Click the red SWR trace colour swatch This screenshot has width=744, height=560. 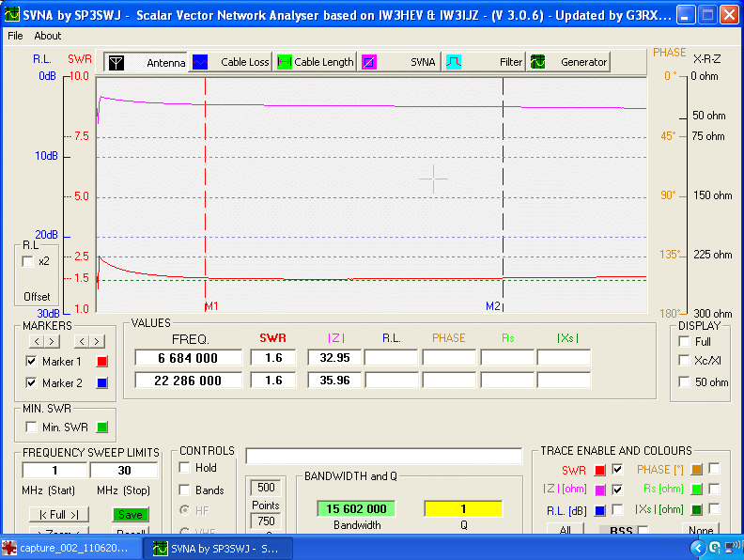[599, 470]
